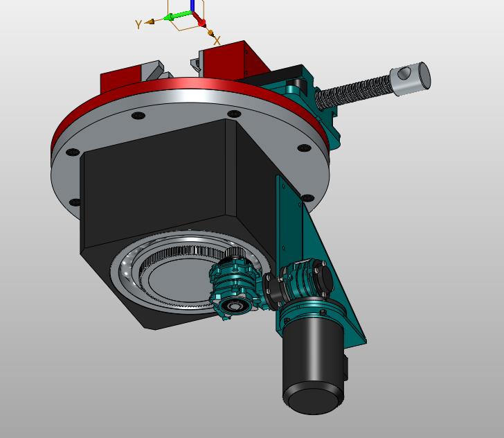Image resolution: width=504 pixels, height=438 pixels.
Task: Click the Y axis label on triad
Action: (138, 24)
